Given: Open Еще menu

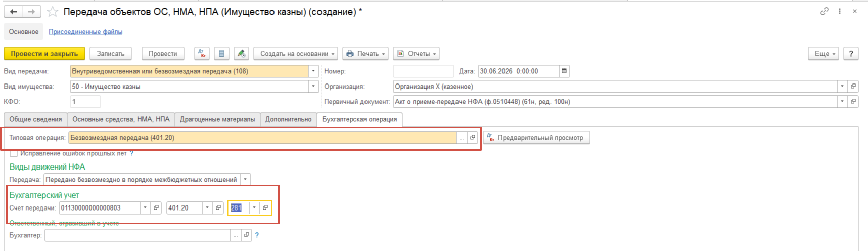Looking at the screenshot, I should 824,54.
